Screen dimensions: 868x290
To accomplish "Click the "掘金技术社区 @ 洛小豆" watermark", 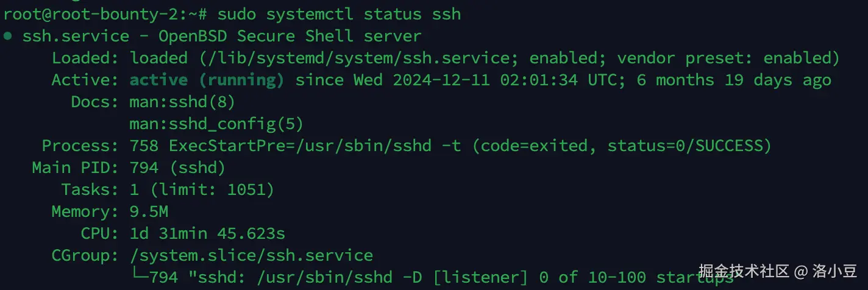I will (x=778, y=270).
